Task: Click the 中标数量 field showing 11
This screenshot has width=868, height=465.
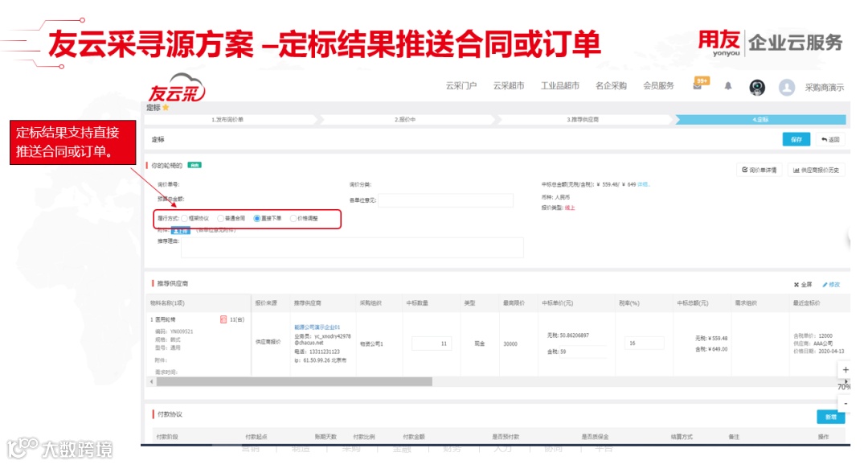Action: 432,344
